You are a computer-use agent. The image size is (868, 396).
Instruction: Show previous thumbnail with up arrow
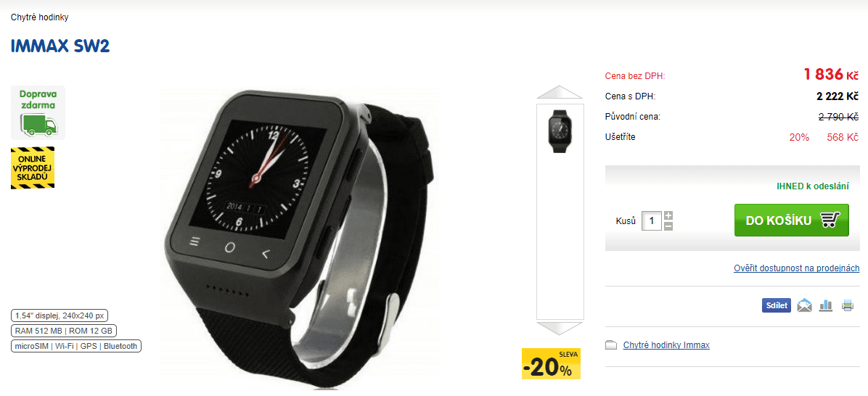coord(560,92)
